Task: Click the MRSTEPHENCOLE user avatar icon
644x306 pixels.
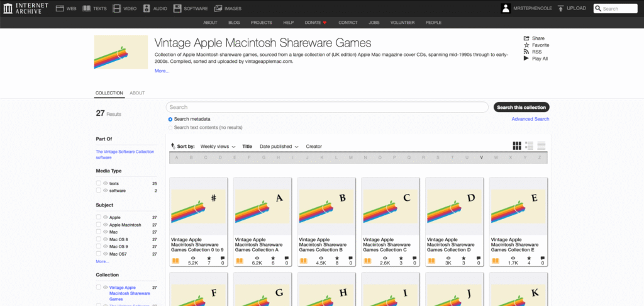Action: coord(506,8)
